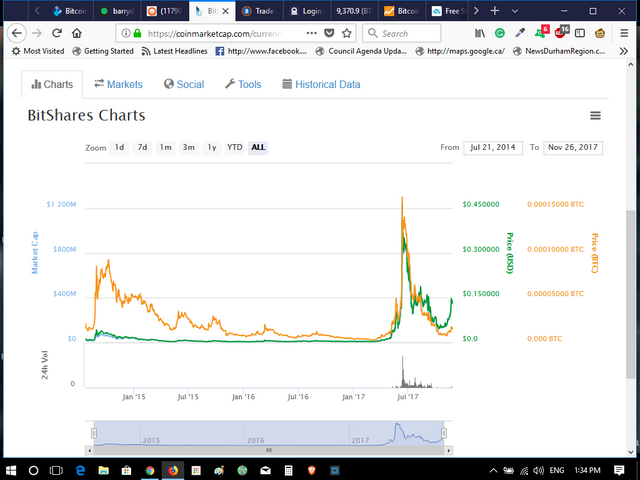This screenshot has height=480, width=640.
Task: Open the page actions three-dots menu
Action: [311, 33]
